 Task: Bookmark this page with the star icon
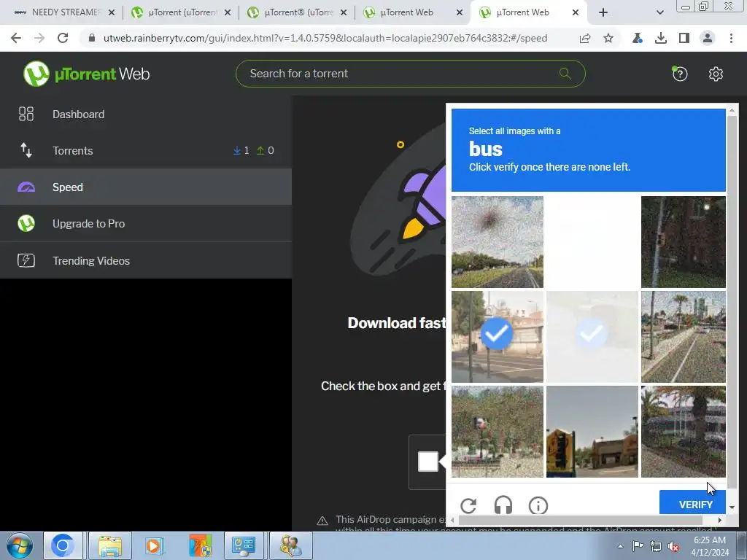(608, 38)
